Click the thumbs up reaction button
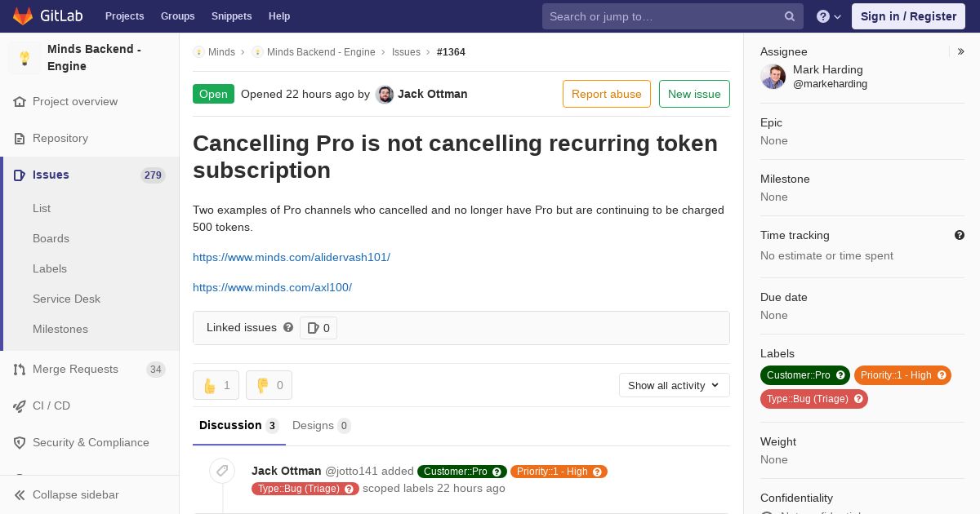Screen dimensions: 980x514 point(216,385)
